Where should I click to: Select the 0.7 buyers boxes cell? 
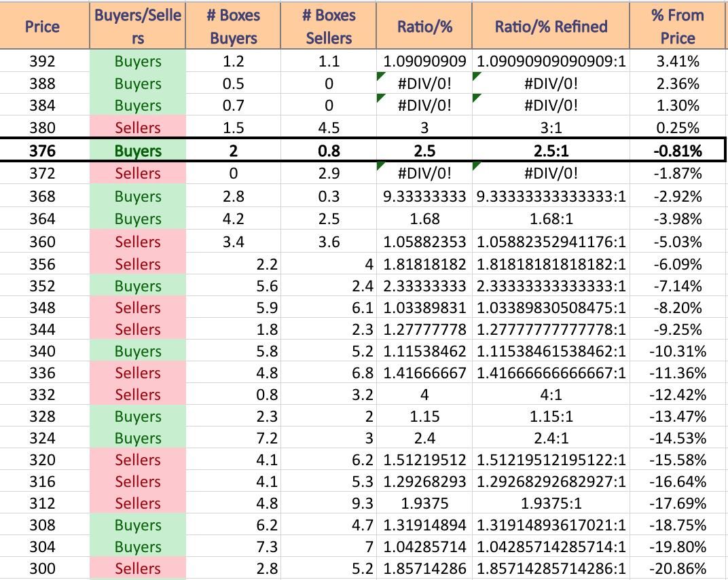click(x=233, y=105)
